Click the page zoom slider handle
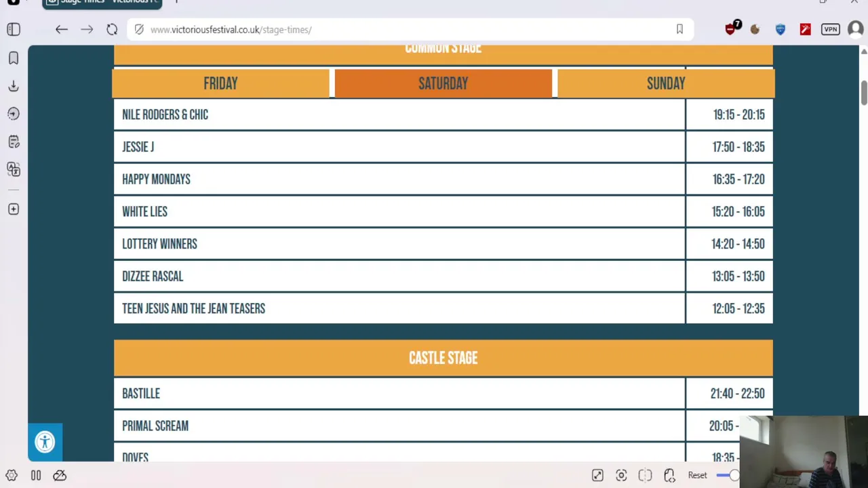 (735, 476)
